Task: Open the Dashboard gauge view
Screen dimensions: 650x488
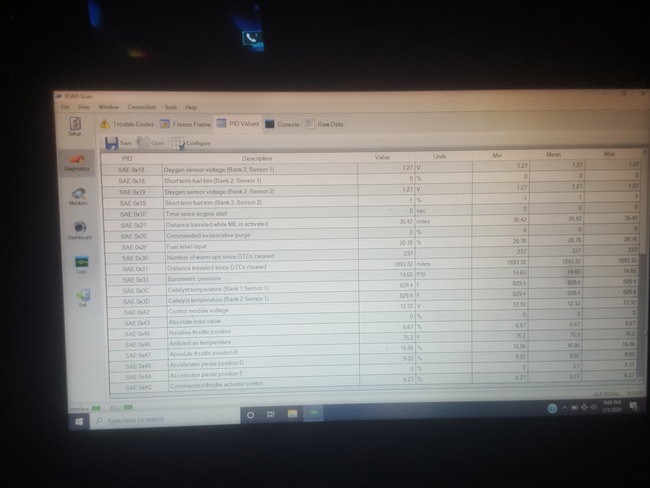Action: click(80, 231)
